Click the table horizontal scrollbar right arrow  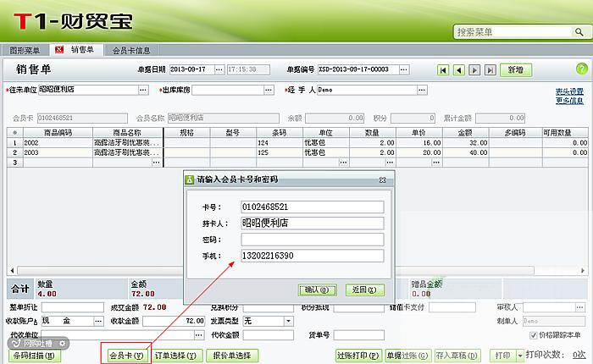pos(583,271)
